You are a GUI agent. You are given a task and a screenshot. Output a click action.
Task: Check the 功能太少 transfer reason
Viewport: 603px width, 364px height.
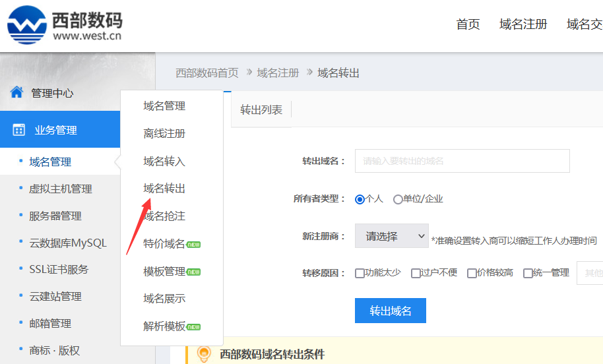click(360, 273)
